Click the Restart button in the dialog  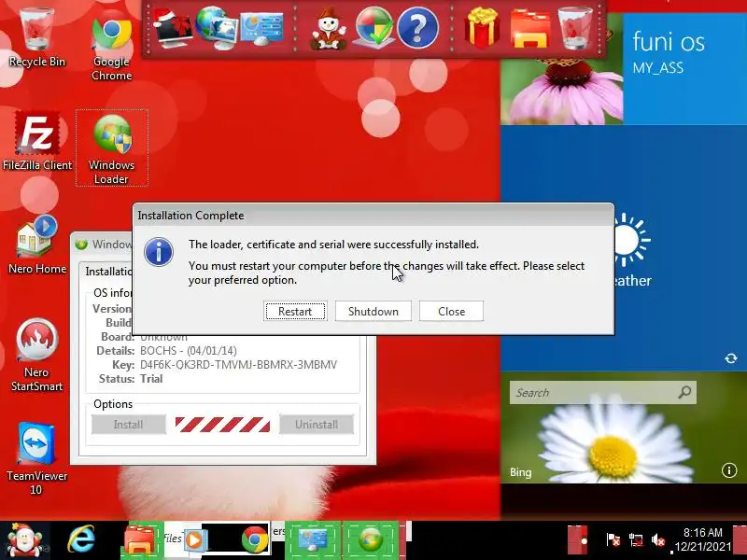click(295, 311)
